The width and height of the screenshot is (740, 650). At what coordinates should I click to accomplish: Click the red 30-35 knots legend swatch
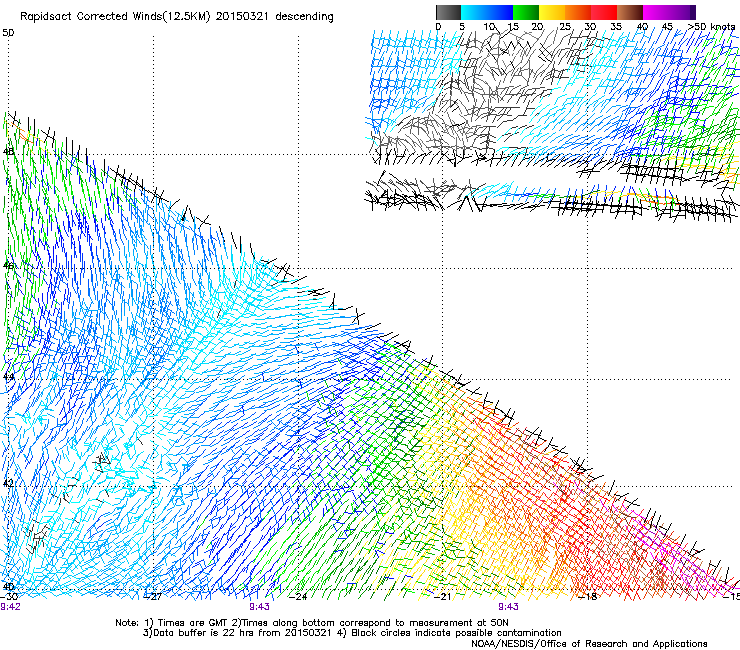(604, 12)
